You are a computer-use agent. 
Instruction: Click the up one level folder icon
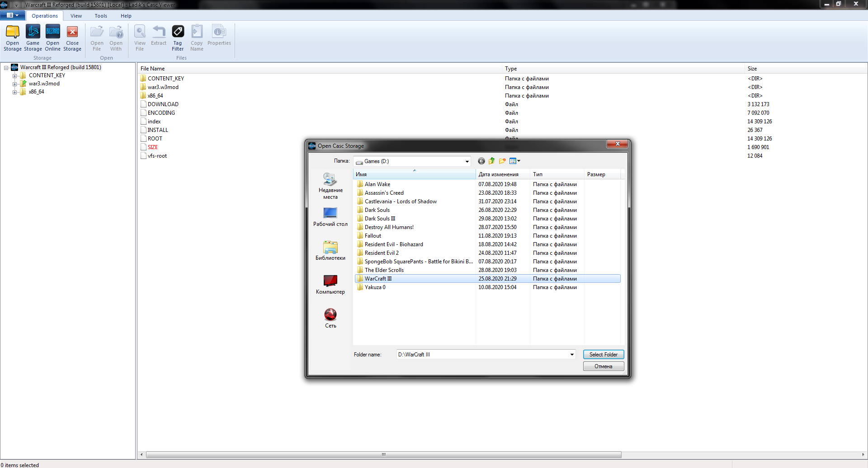click(491, 161)
